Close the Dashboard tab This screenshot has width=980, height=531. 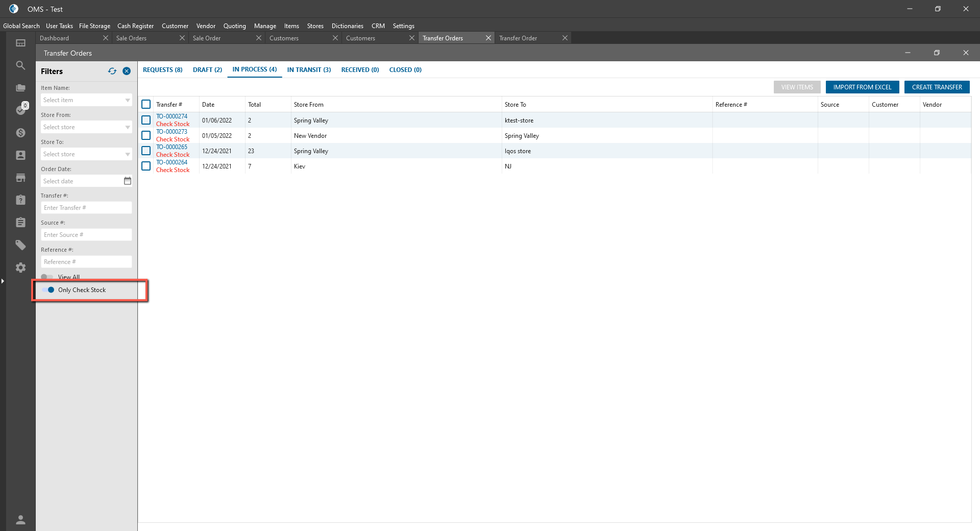[x=106, y=38]
